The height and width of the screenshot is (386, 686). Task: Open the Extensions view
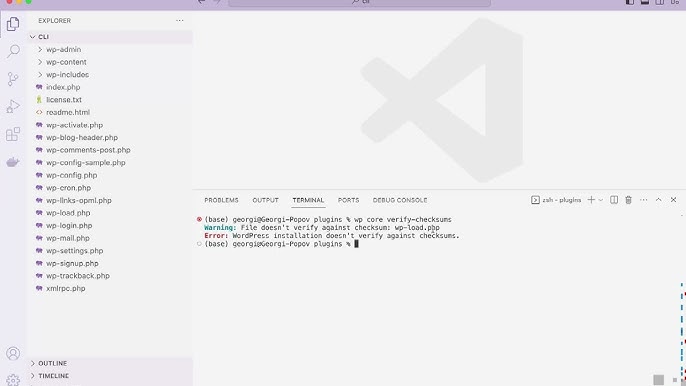13,134
